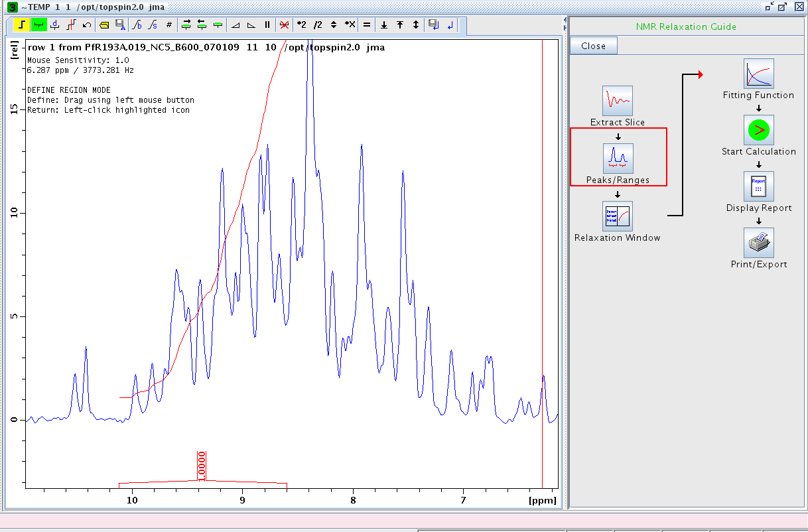Click the equals sign toolbar icon

click(x=367, y=25)
